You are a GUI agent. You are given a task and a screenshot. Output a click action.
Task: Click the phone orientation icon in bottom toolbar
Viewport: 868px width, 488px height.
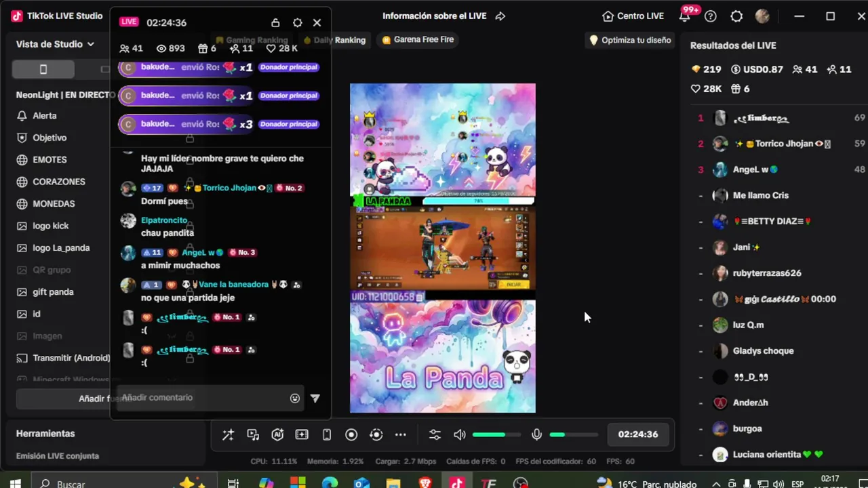pyautogui.click(x=327, y=435)
